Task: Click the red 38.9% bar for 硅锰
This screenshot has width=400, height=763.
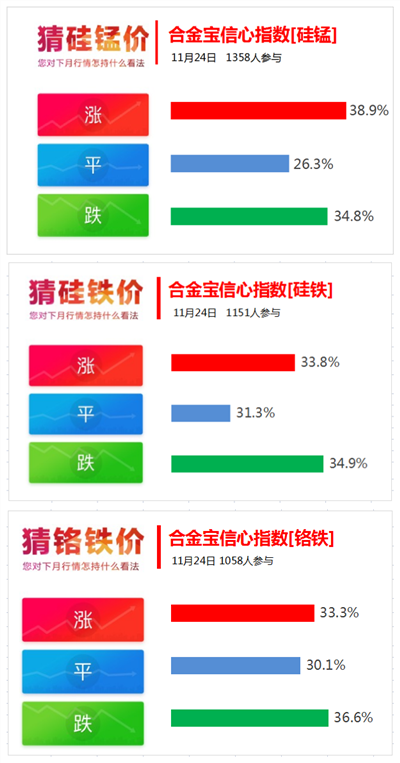Action: [x=258, y=110]
